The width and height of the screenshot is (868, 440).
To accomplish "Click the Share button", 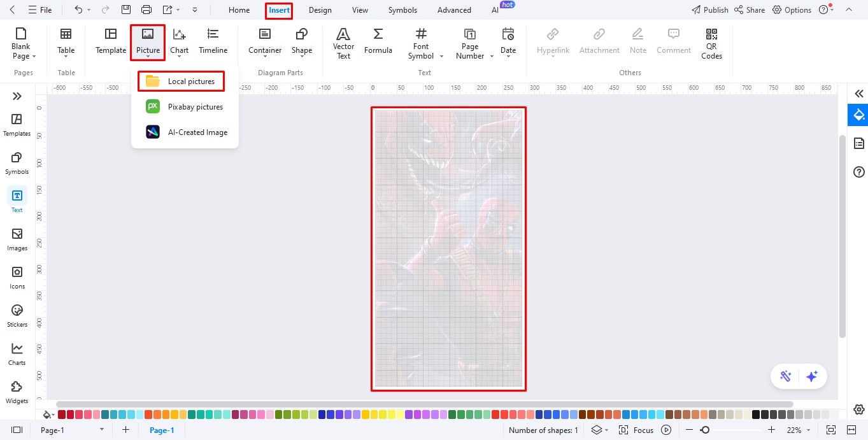I will pyautogui.click(x=750, y=10).
